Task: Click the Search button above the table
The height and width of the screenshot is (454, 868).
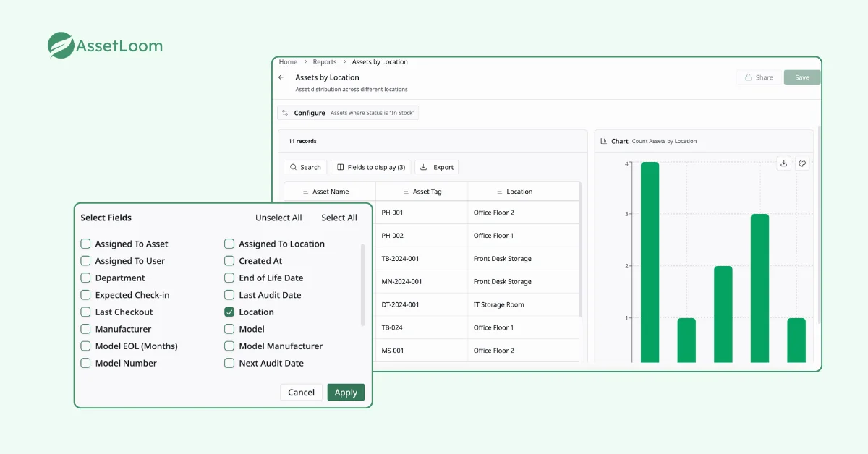Action: pyautogui.click(x=305, y=167)
